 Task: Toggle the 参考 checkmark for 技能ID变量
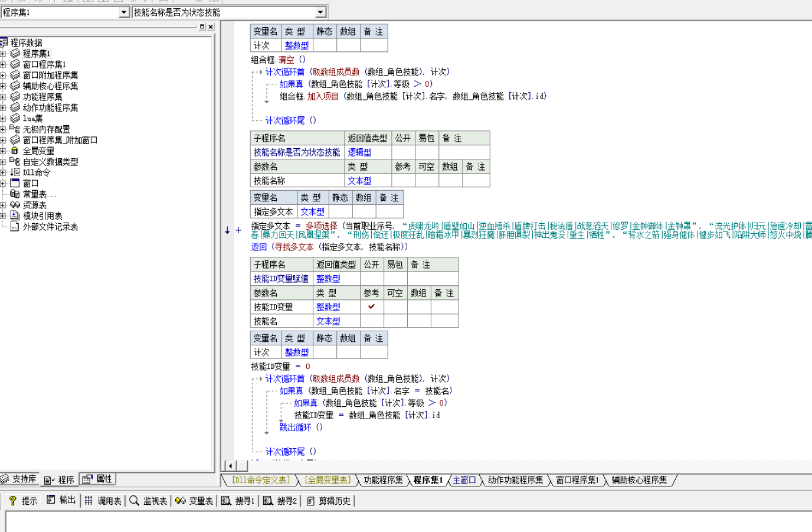(371, 307)
